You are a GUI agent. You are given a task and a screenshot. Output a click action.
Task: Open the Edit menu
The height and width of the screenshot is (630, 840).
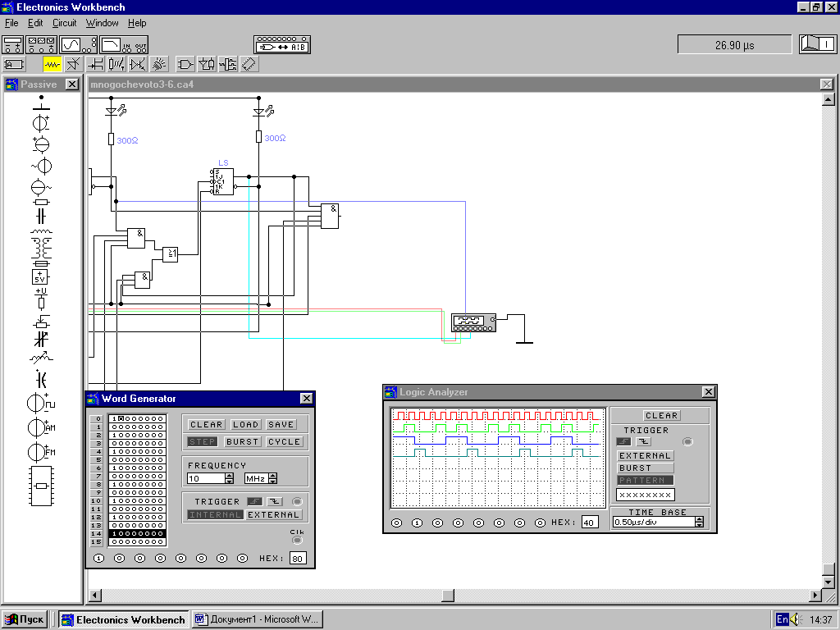(x=35, y=23)
